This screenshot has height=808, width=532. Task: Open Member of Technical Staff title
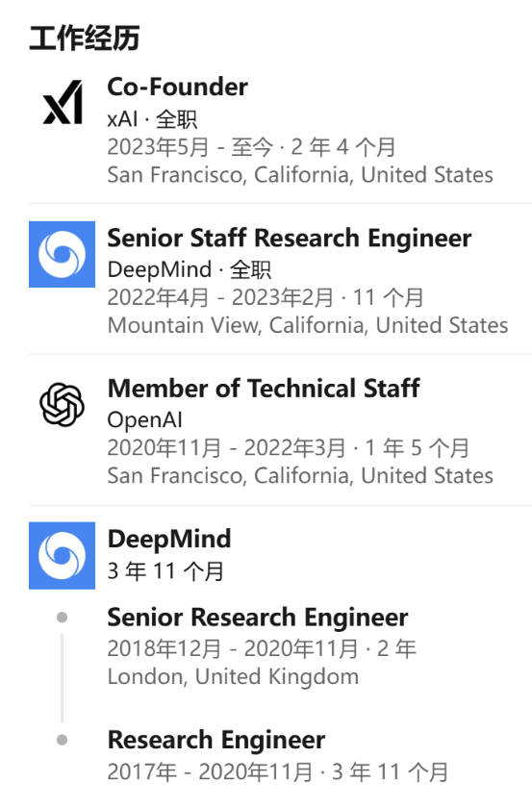(264, 389)
